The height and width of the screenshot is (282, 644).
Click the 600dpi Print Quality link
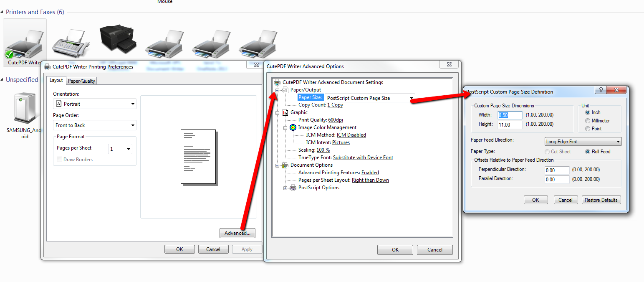[336, 120]
